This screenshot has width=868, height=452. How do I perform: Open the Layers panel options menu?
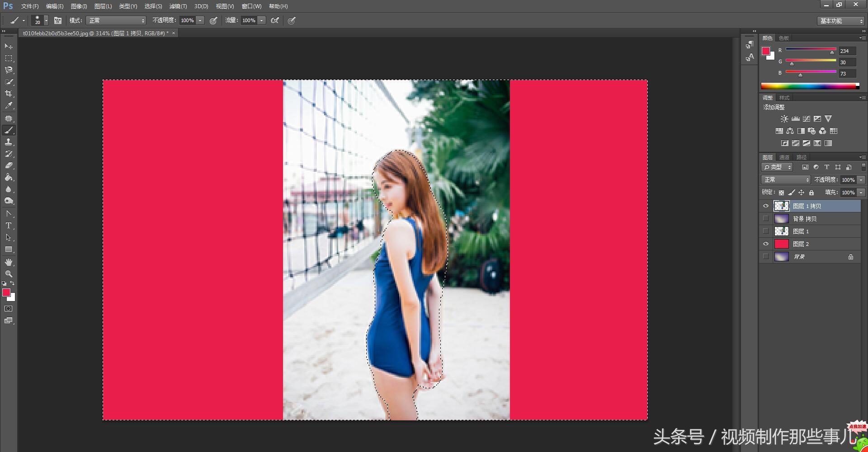[862, 157]
